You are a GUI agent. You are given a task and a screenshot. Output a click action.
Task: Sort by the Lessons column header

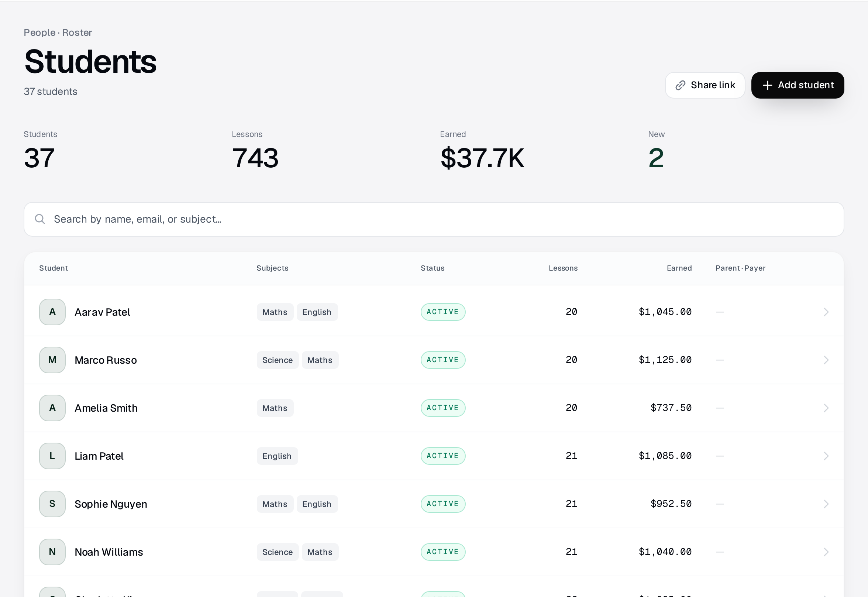click(x=563, y=268)
